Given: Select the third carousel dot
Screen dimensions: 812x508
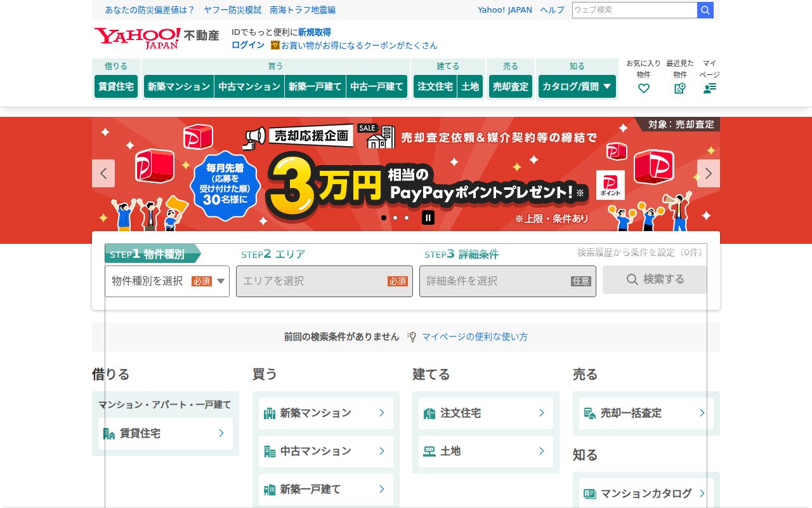Looking at the screenshot, I should point(407,218).
